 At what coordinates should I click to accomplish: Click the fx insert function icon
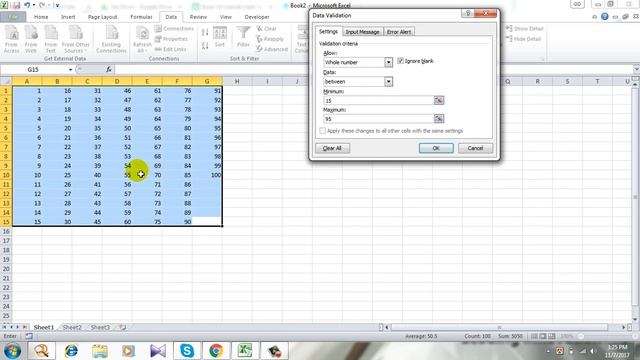[109, 69]
